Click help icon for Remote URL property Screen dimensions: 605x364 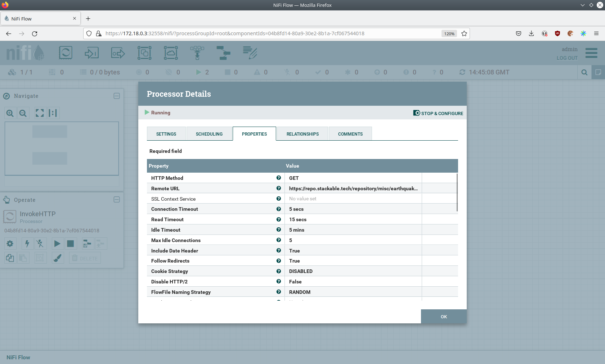click(278, 188)
